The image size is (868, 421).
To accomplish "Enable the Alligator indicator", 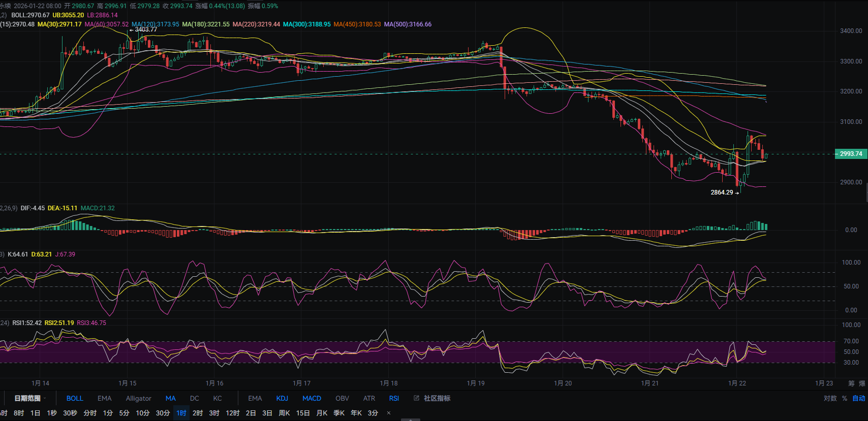I will pyautogui.click(x=138, y=398).
